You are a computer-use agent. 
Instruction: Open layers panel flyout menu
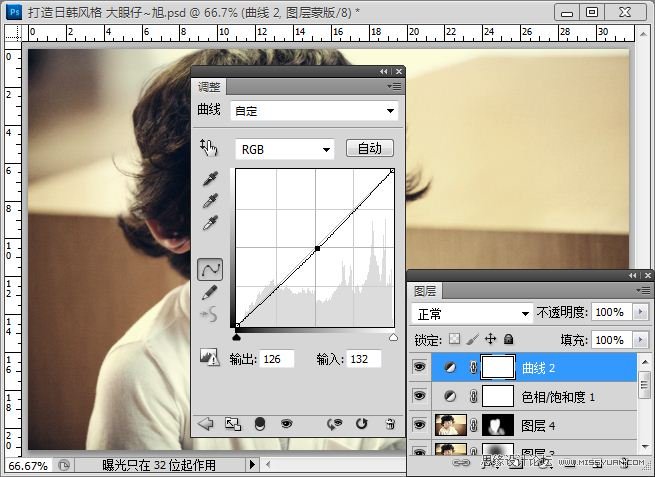pyautogui.click(x=643, y=290)
